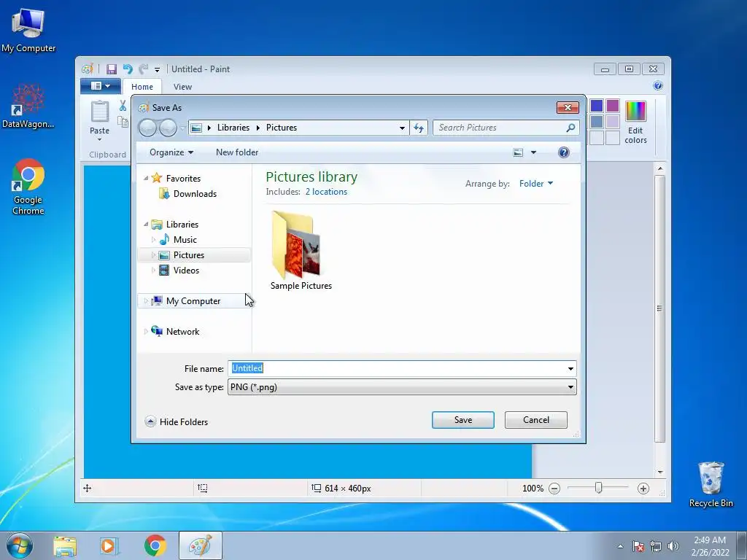Open the Arrange by Folder dropdown
The height and width of the screenshot is (560, 747).
[x=536, y=183]
